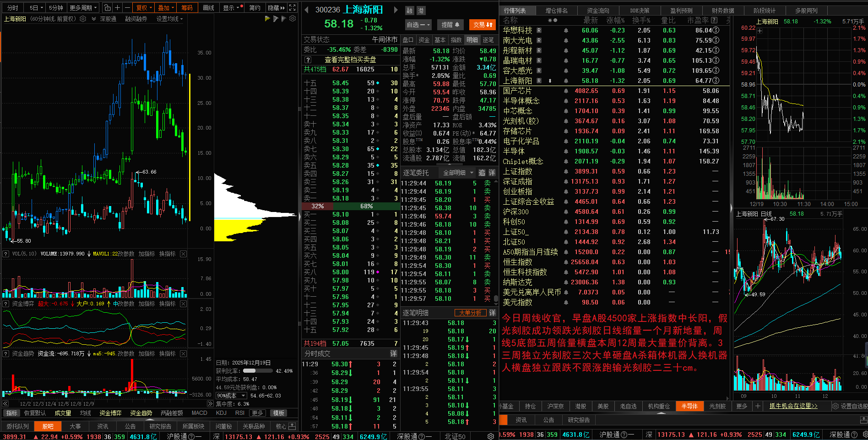Open the 显示 dropdown menu

click(231, 8)
